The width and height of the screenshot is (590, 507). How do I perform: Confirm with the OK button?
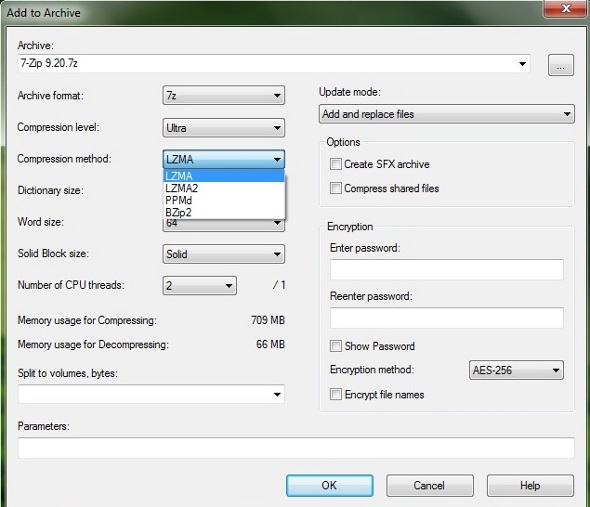point(330,486)
